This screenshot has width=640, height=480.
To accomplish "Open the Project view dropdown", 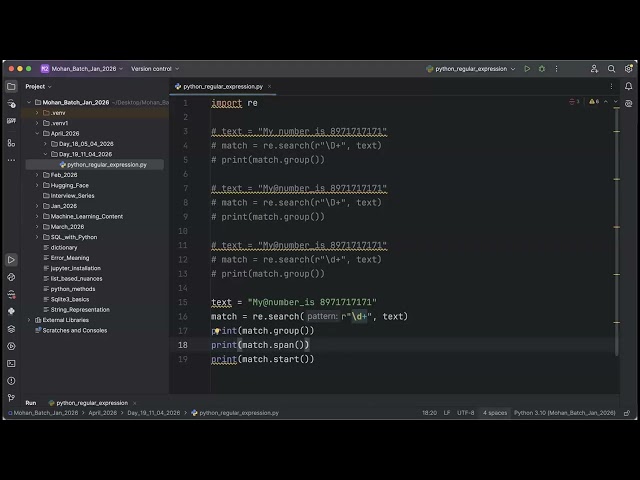I will [38, 87].
